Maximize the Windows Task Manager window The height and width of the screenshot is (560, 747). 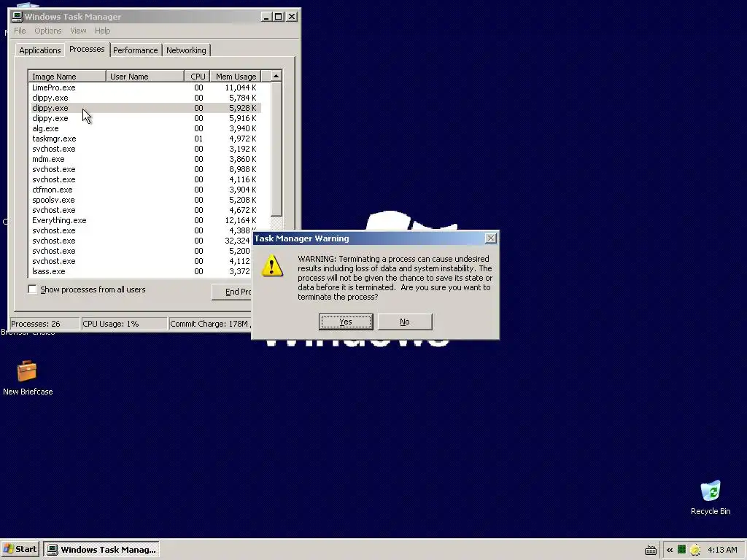278,17
